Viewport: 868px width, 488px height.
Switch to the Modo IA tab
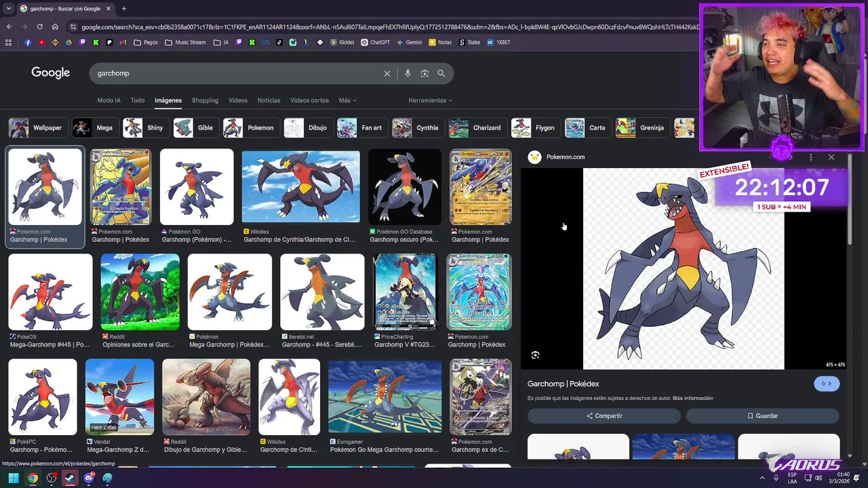pos(108,100)
